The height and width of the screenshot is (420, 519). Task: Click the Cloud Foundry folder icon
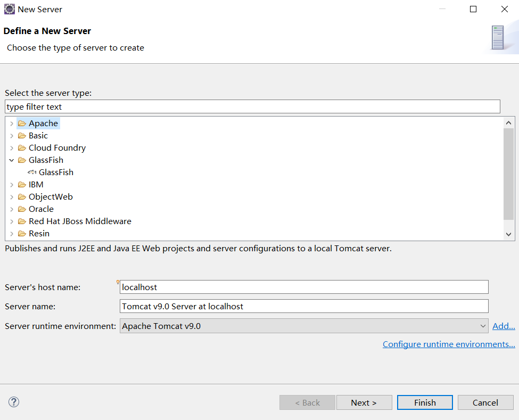coord(22,148)
